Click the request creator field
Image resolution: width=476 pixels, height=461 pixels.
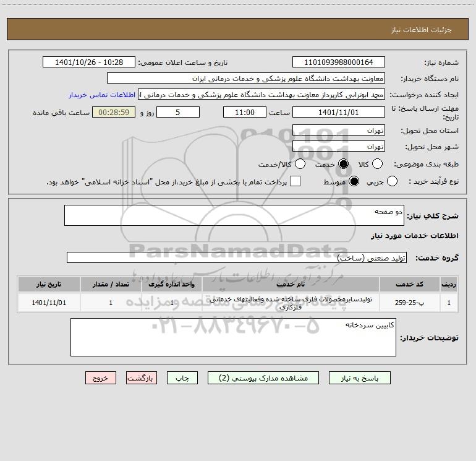261,95
